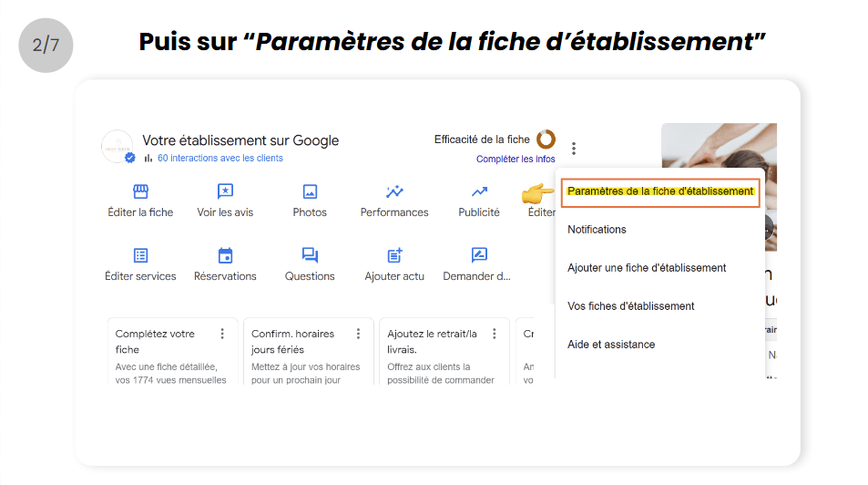Click the Questions label
The height and width of the screenshot is (485, 868).
pyautogui.click(x=310, y=276)
